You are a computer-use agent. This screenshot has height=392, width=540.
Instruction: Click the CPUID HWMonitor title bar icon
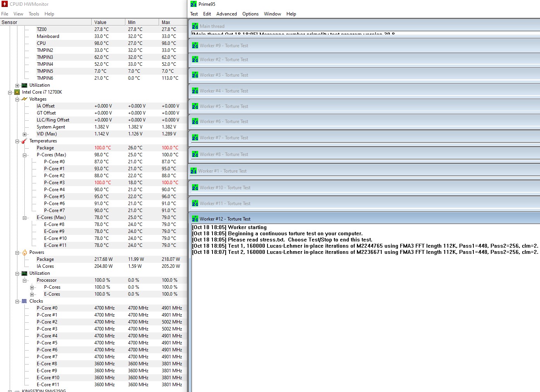[x=5, y=4]
